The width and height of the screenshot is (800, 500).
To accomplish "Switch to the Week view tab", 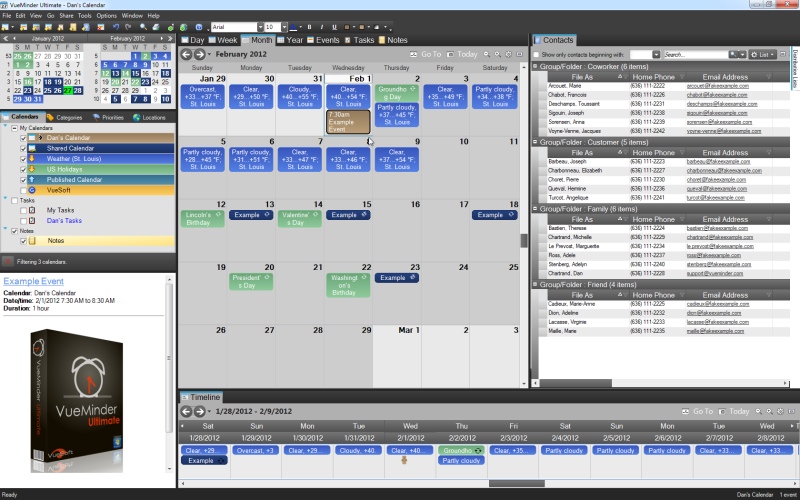I will [222, 40].
